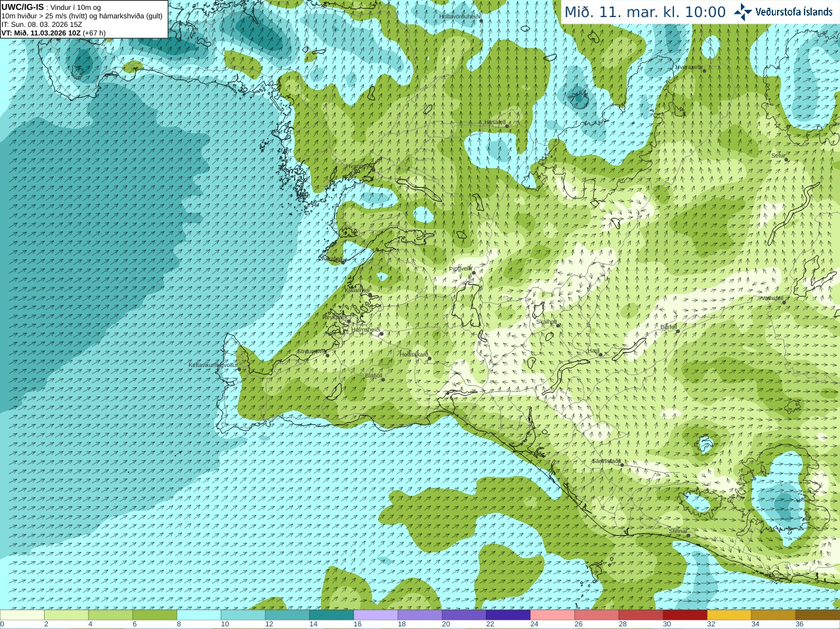The image size is (840, 629).
Task: Click the Vatnsfell station label
Action: (772, 298)
